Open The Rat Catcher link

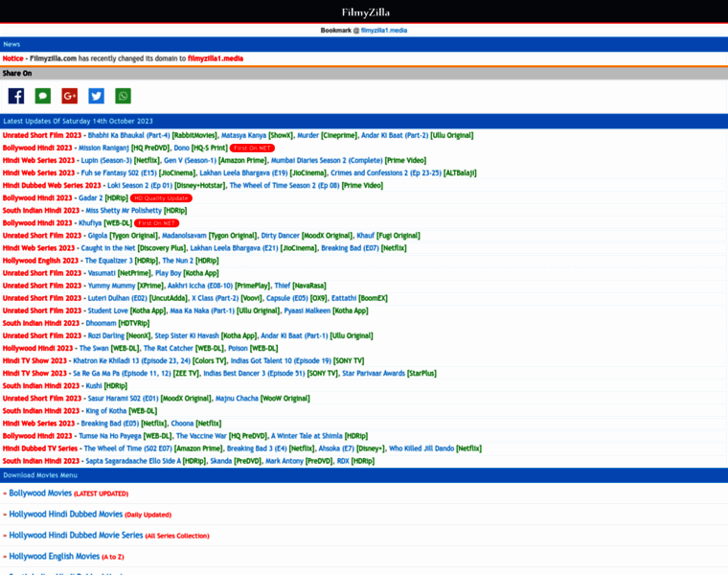pos(169,348)
